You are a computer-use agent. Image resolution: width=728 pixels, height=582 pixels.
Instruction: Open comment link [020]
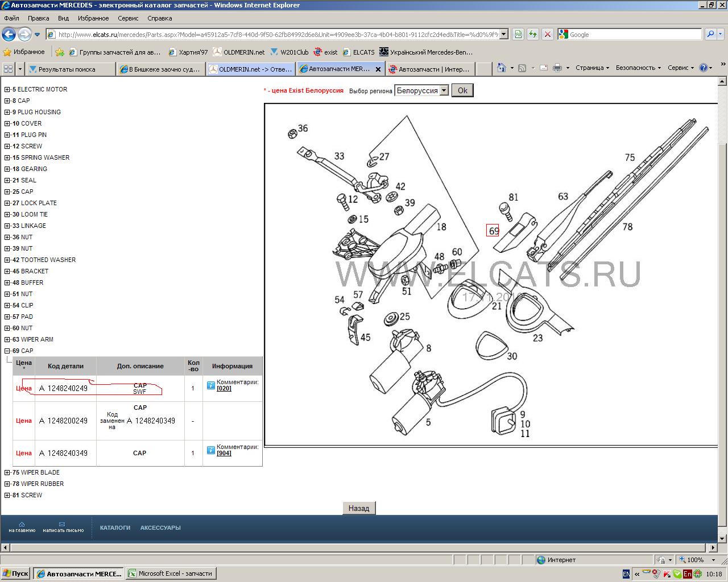pyautogui.click(x=224, y=388)
